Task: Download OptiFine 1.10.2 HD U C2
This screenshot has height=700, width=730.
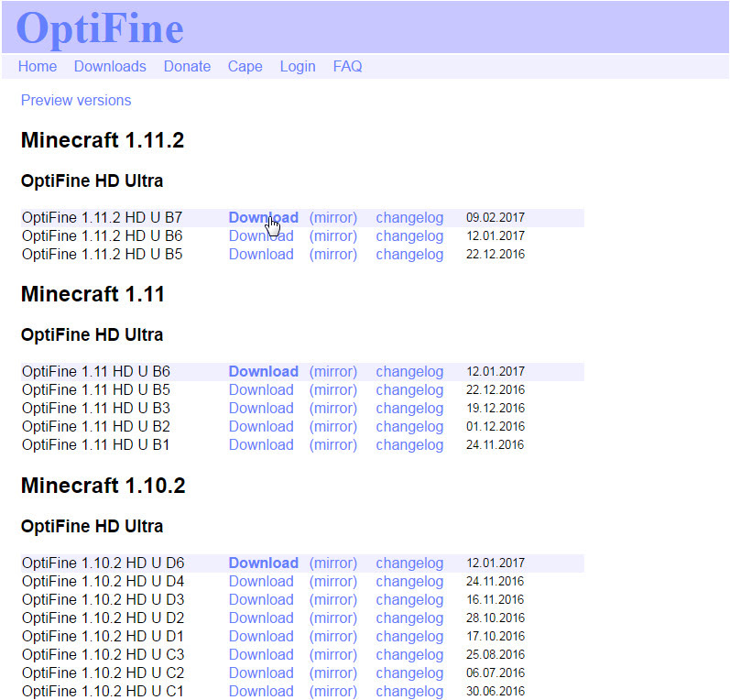Action: pyautogui.click(x=261, y=673)
